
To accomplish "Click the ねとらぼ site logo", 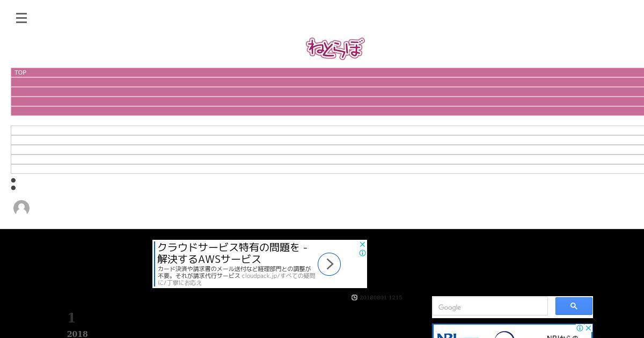I will pyautogui.click(x=335, y=48).
